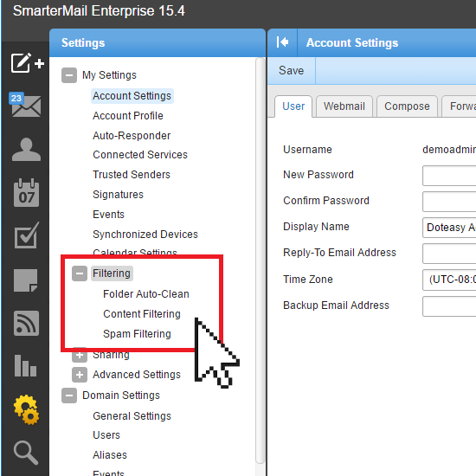Open General Settings under Domain Settings
The height and width of the screenshot is (476, 476).
pyautogui.click(x=132, y=416)
